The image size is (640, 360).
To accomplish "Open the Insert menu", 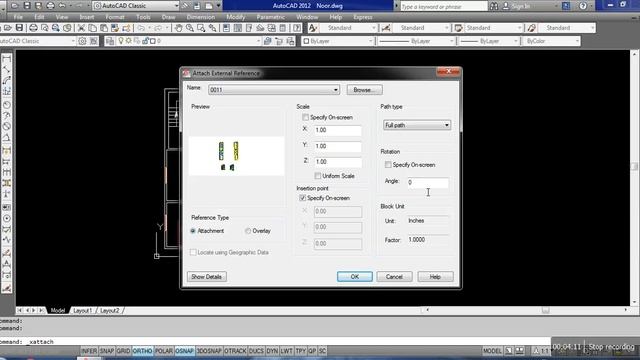I will (x=87, y=17).
